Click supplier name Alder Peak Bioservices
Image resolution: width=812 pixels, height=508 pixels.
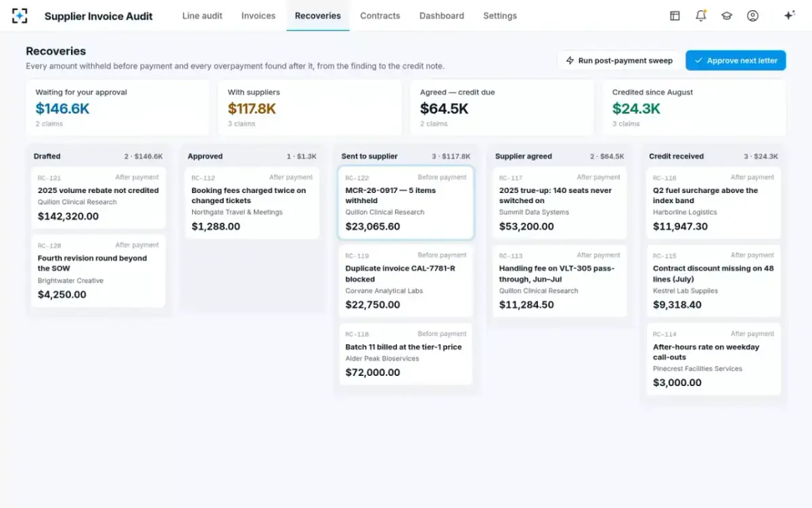[382, 358]
